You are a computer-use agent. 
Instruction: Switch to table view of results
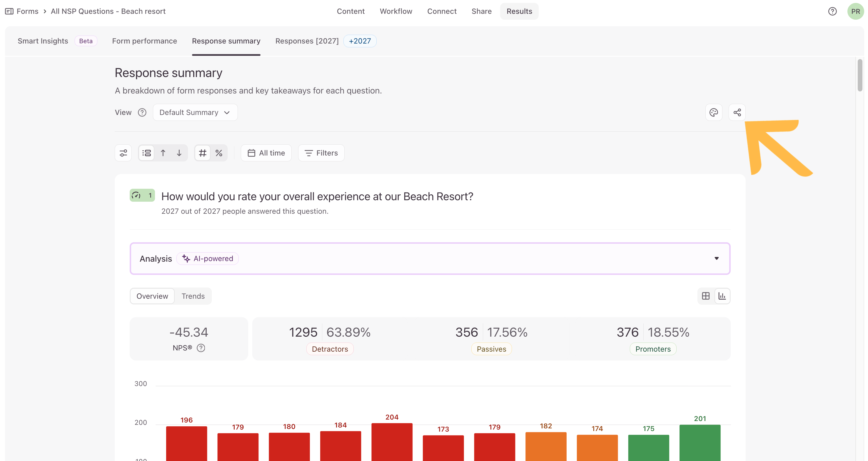706,296
